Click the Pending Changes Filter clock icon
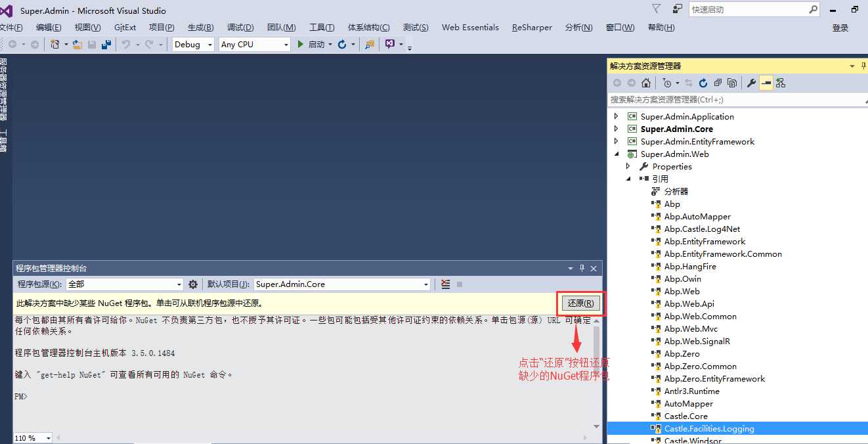This screenshot has width=868, height=444. 667,83
